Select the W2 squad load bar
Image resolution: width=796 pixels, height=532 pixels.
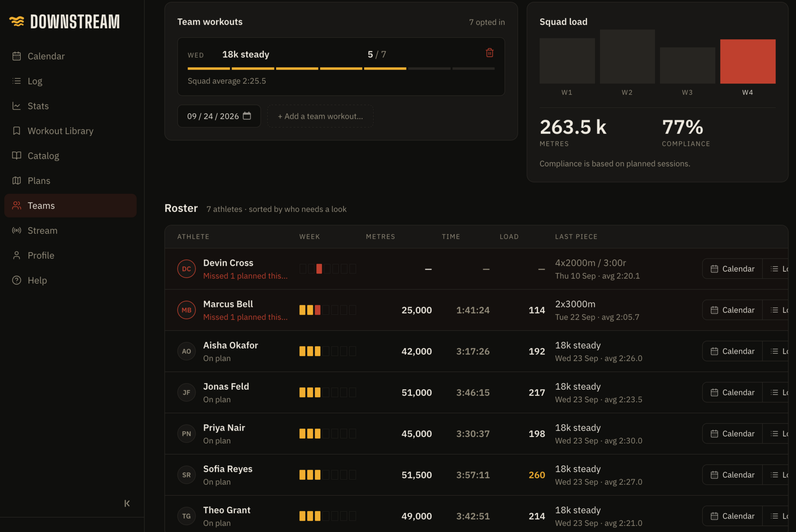tap(627, 57)
